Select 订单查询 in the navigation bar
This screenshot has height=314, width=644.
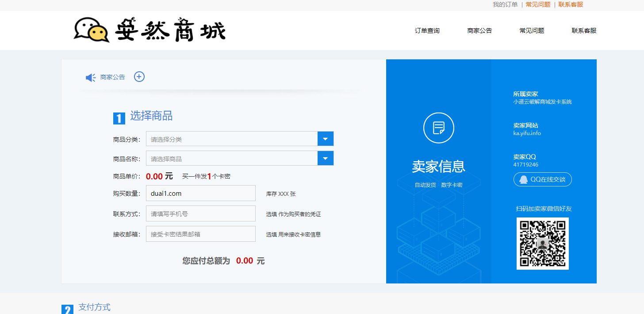[426, 30]
